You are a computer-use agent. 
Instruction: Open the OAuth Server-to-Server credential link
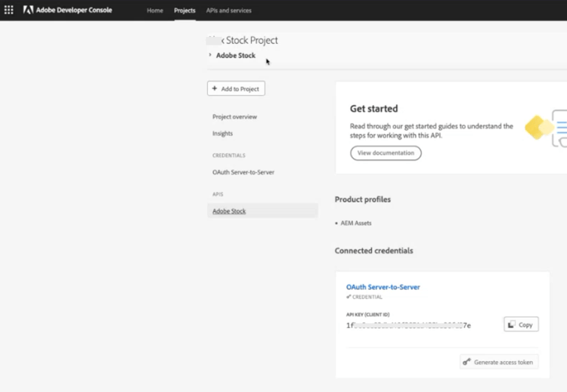pyautogui.click(x=383, y=287)
